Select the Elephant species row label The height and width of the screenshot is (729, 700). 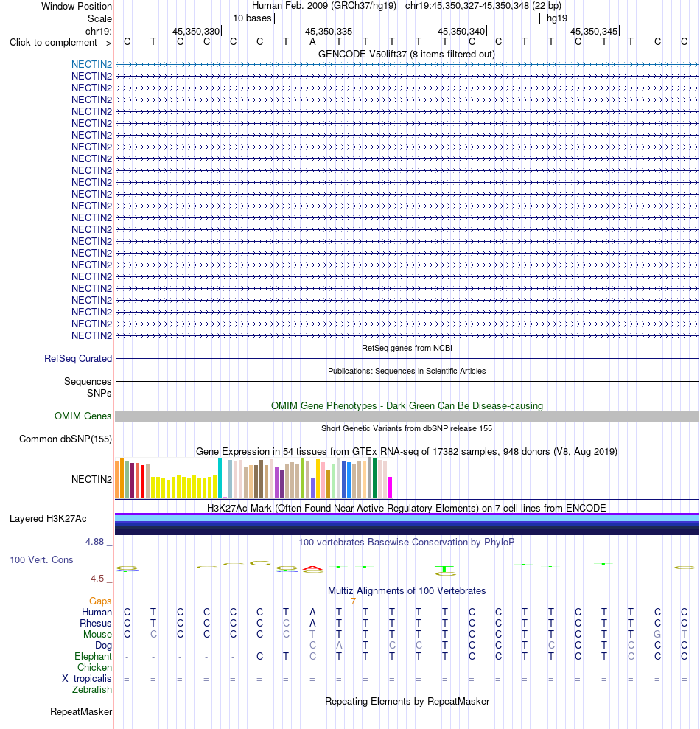(x=93, y=657)
